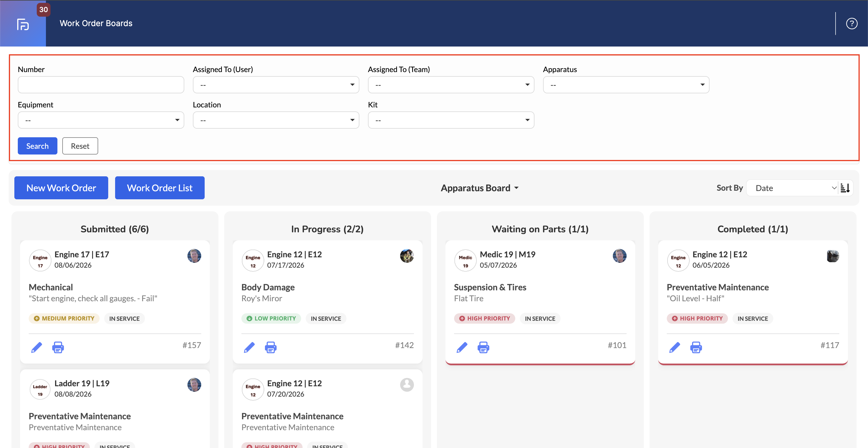Click Ladder 19 | L19 card title
This screenshot has width=868, height=448.
82,383
